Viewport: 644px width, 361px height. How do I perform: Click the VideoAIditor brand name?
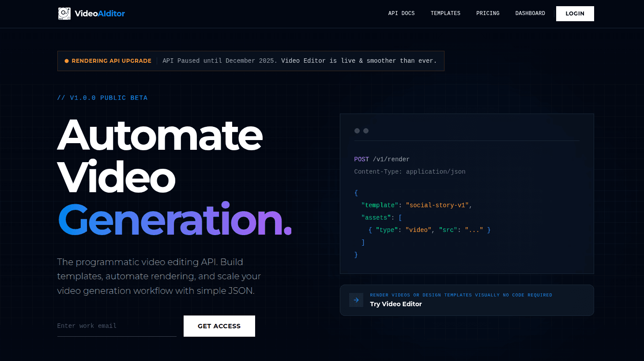tap(100, 14)
